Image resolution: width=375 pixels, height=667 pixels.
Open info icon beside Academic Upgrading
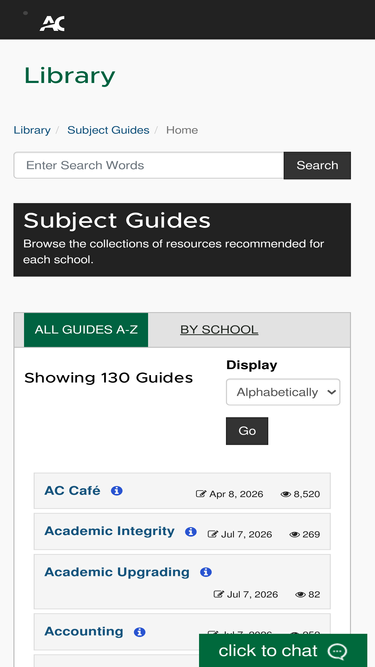tap(206, 573)
